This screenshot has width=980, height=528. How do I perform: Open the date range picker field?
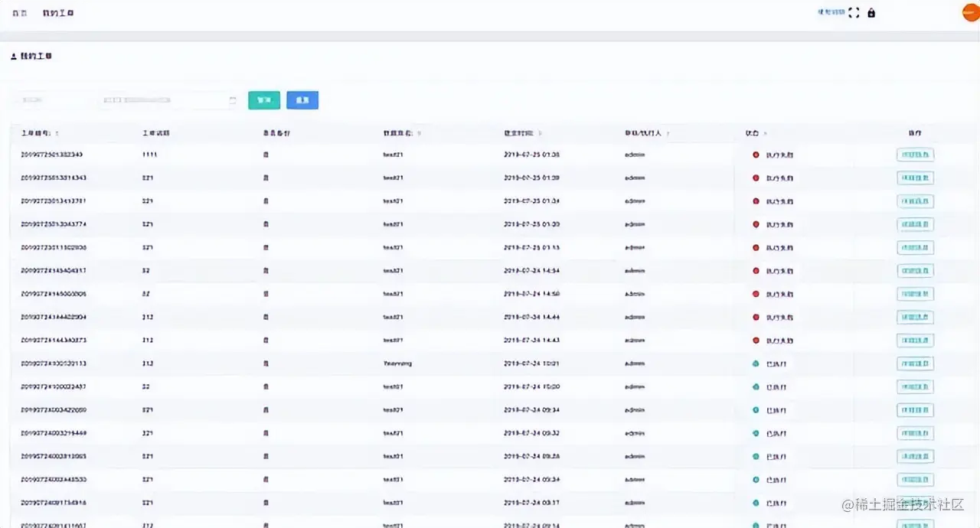point(170,100)
